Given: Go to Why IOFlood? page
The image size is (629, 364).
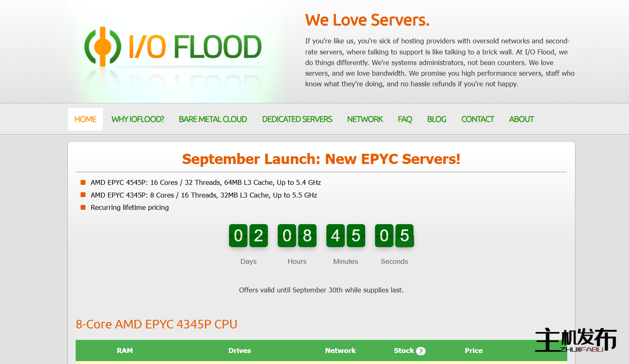Looking at the screenshot, I should click(x=137, y=119).
